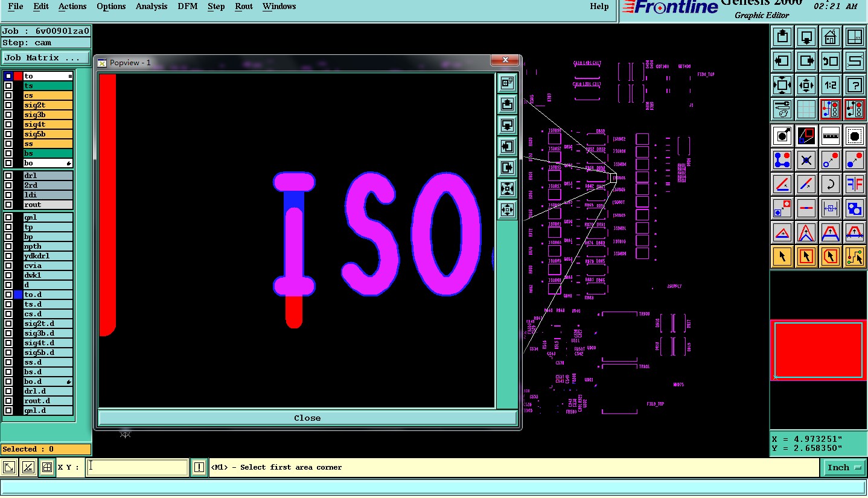Click the split-window XY view icon
The height and width of the screenshot is (498, 868).
coord(855,37)
